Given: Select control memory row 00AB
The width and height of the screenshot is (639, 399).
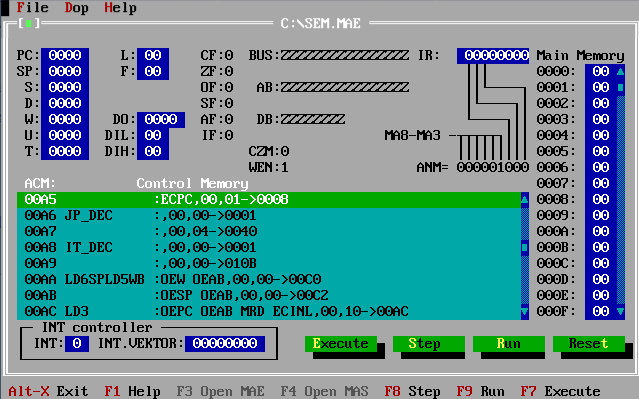Looking at the screenshot, I should [x=269, y=295].
